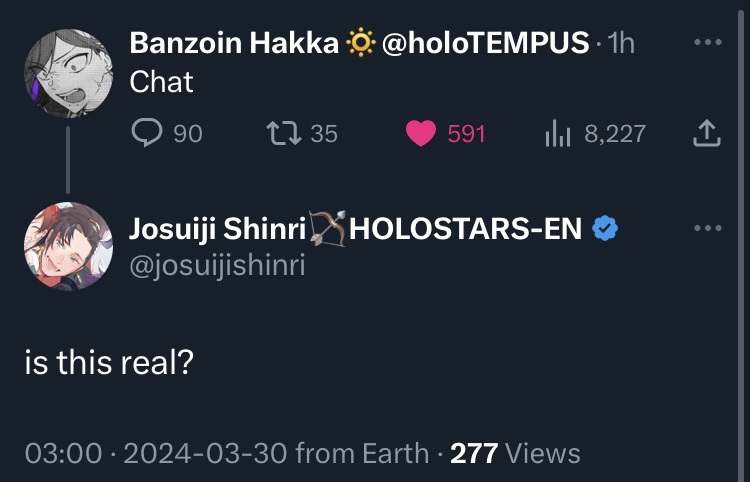
Task: Open more options on Josuiji Shinri's tweet
Action: point(707,229)
